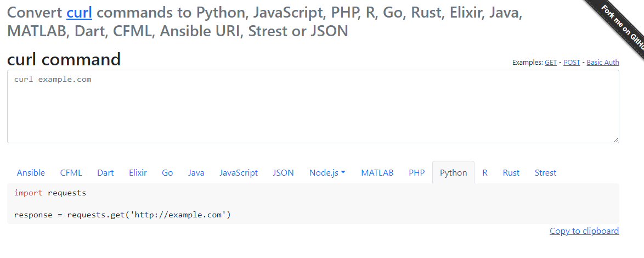Click the Copy to clipboard link
The width and height of the screenshot is (644, 258).
click(x=584, y=231)
